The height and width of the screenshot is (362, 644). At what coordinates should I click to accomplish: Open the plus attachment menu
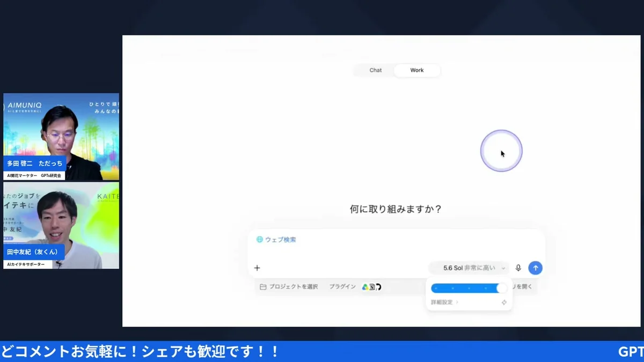257,268
